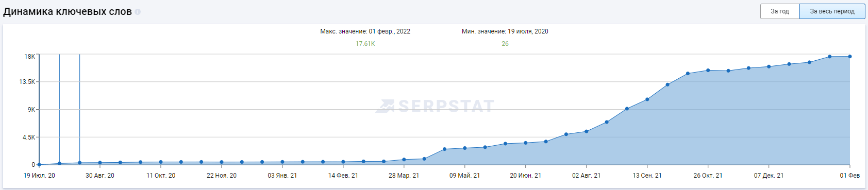Click the data point above 28 Мар. 21
868x190 pixels.
coord(404,160)
